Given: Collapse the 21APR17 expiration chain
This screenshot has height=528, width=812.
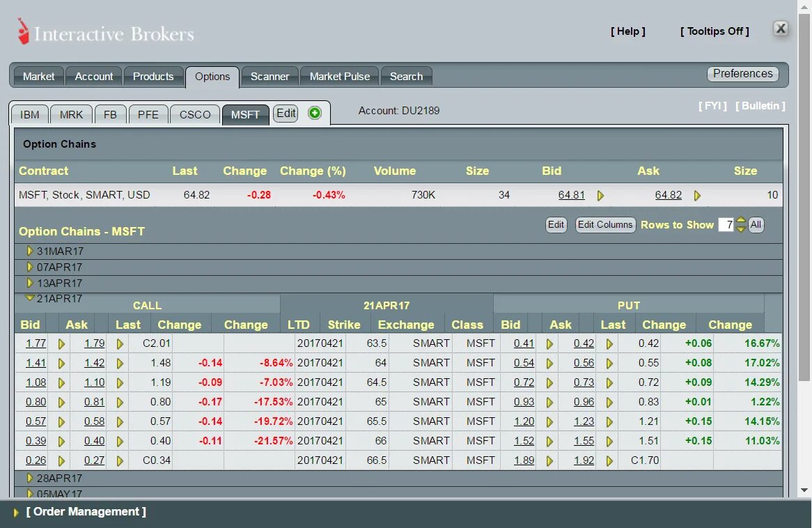Looking at the screenshot, I should pyautogui.click(x=29, y=298).
